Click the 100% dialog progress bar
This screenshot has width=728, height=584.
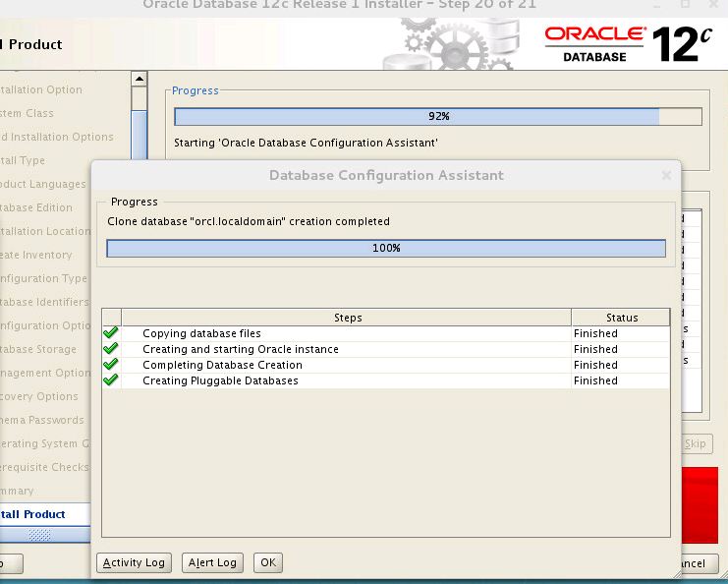pyautogui.click(x=386, y=248)
